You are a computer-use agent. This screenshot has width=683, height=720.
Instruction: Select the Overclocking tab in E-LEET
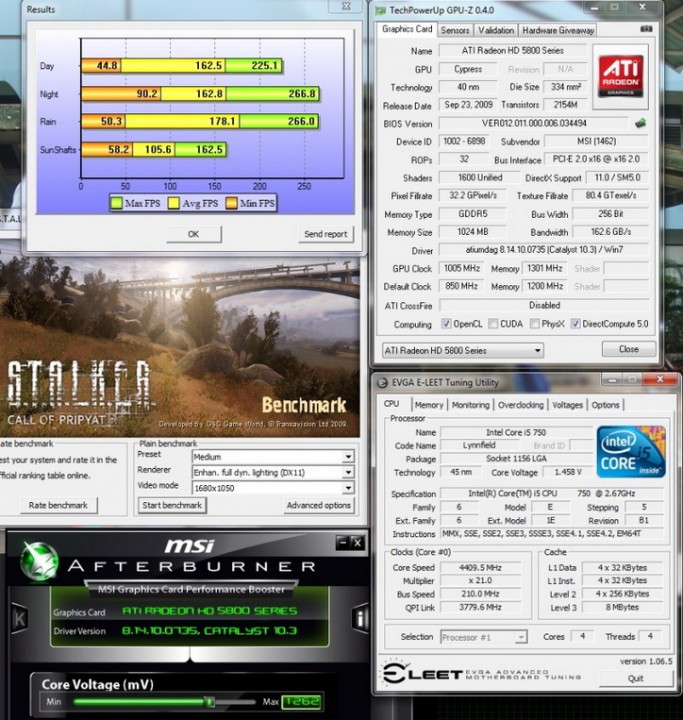[520, 405]
